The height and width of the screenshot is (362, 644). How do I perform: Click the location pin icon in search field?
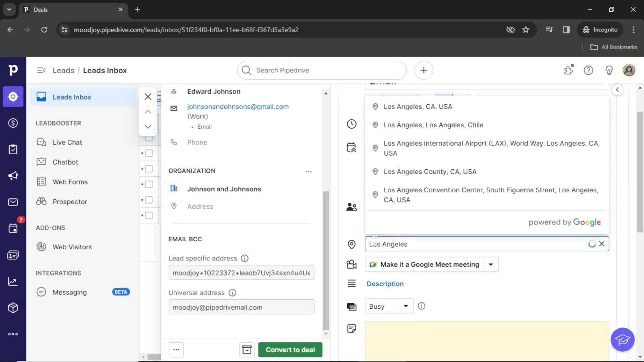[x=352, y=244]
